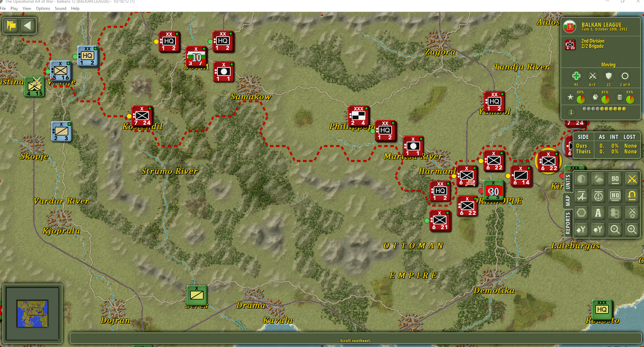Toggle the weather display map button
This screenshot has height=347, width=644.
598,179
